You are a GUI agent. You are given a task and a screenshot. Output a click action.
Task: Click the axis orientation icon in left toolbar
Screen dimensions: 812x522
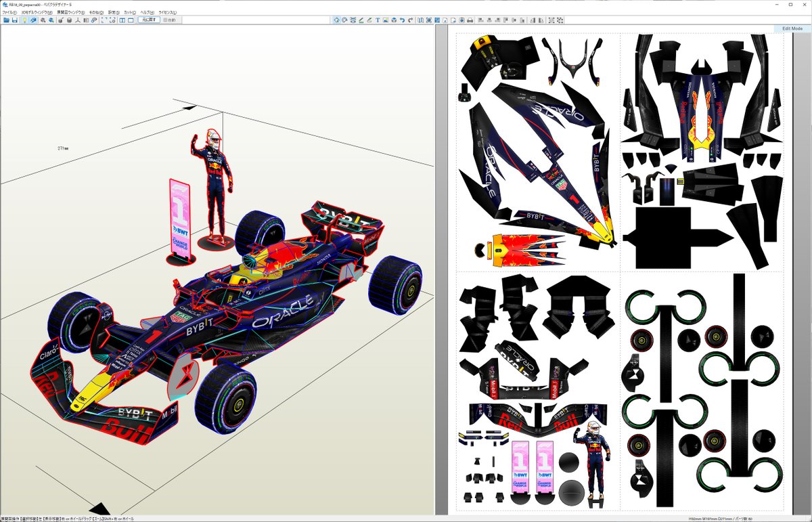coord(78,20)
